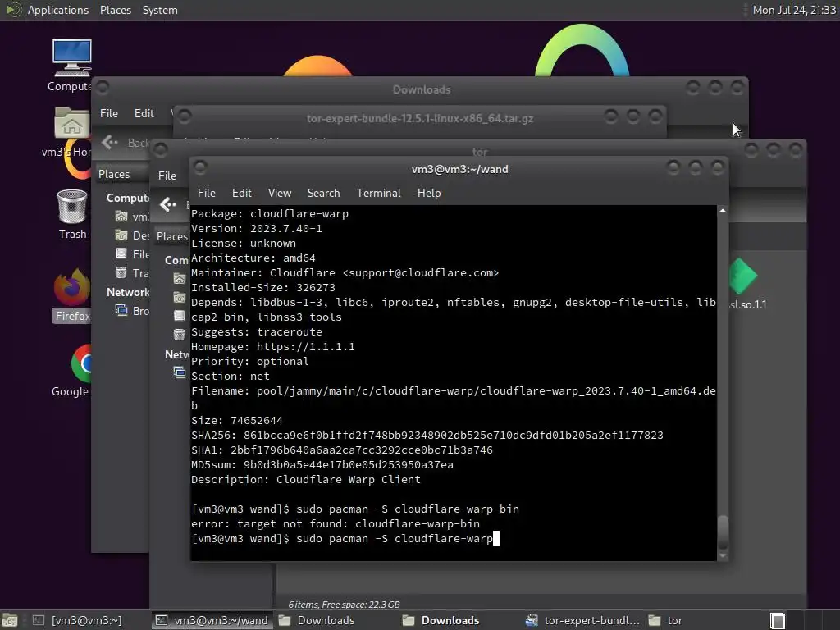840x630 pixels.
Task: Click the Browse Network icon in Downloads sidebar
Action: [x=121, y=311]
